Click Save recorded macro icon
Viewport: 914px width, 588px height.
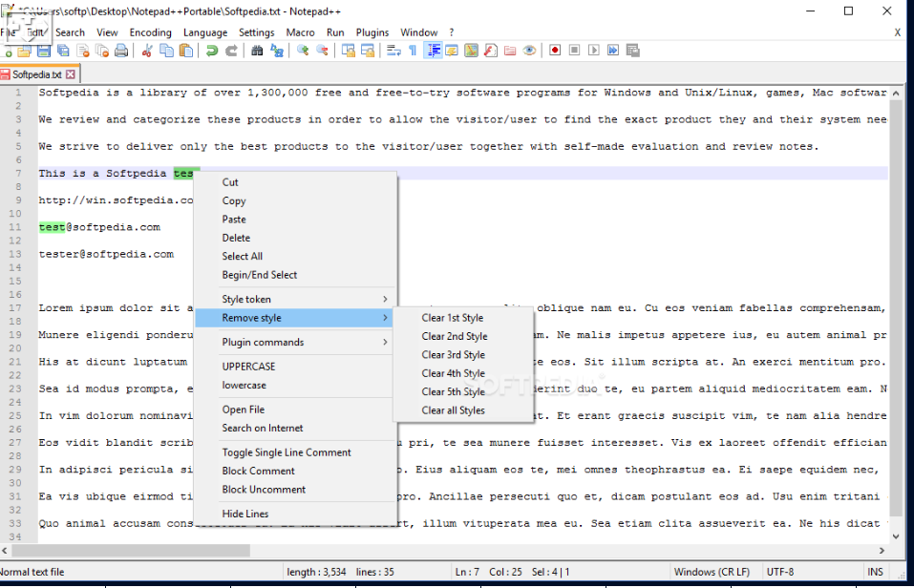coord(633,51)
